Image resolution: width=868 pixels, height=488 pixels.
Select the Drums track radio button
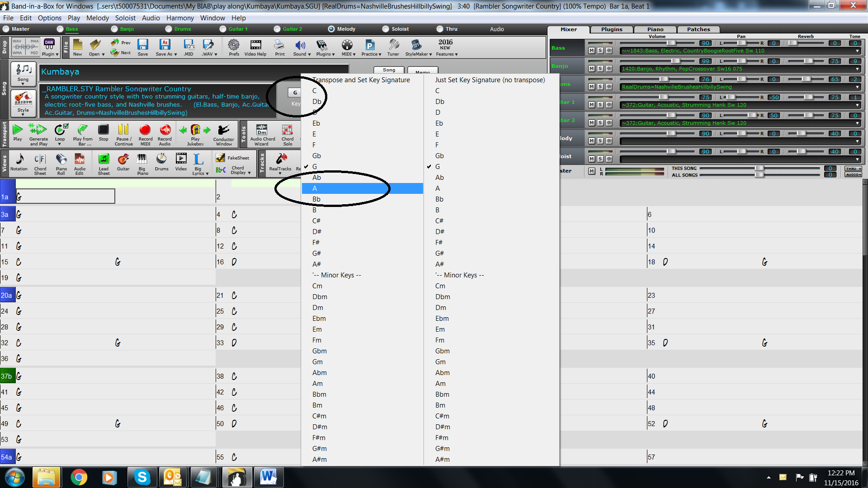(x=169, y=29)
